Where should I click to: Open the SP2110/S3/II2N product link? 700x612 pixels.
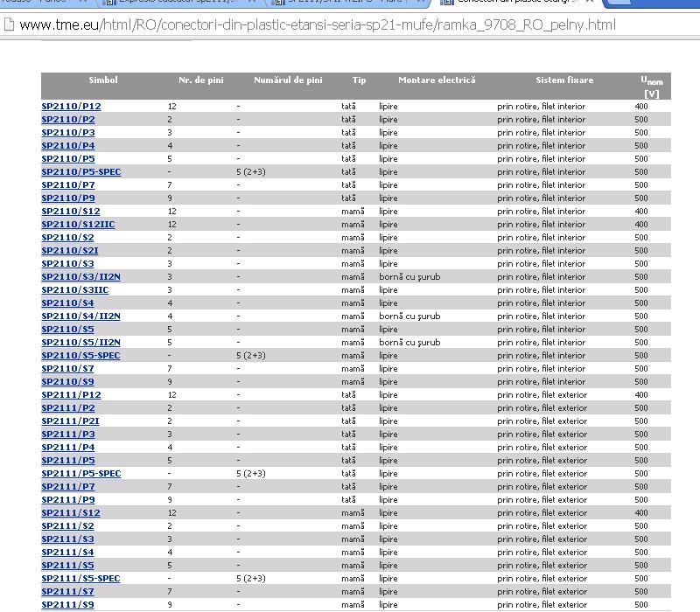point(80,276)
